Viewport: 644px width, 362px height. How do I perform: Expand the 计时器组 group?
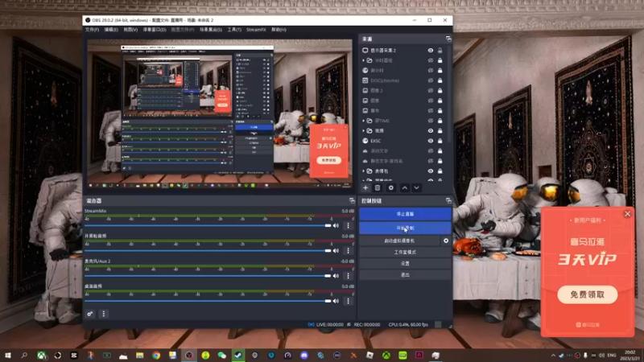coord(364,60)
